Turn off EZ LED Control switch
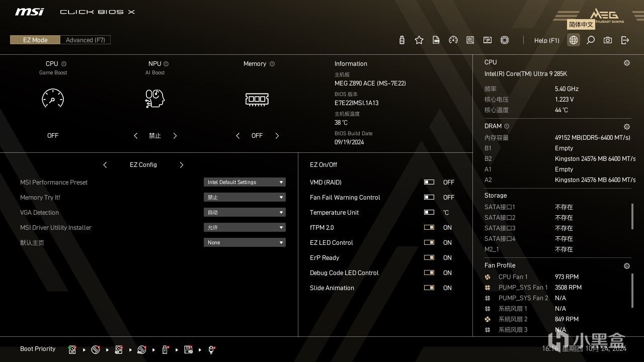This screenshot has height=362, width=644. coord(429,243)
